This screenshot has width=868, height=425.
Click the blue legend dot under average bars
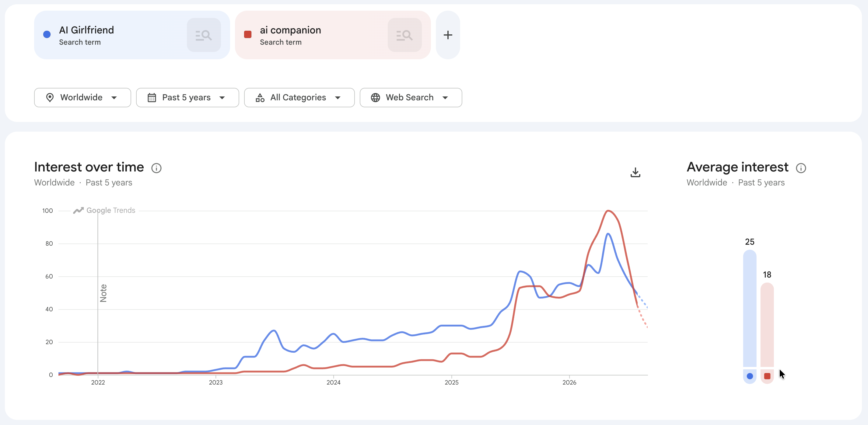point(750,376)
